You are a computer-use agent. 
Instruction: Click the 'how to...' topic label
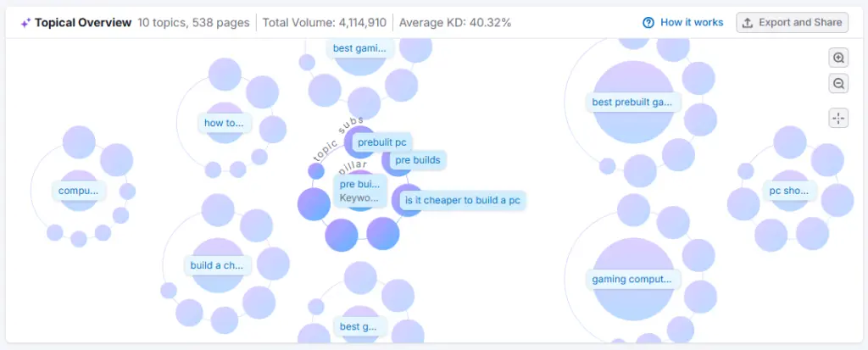tap(224, 123)
